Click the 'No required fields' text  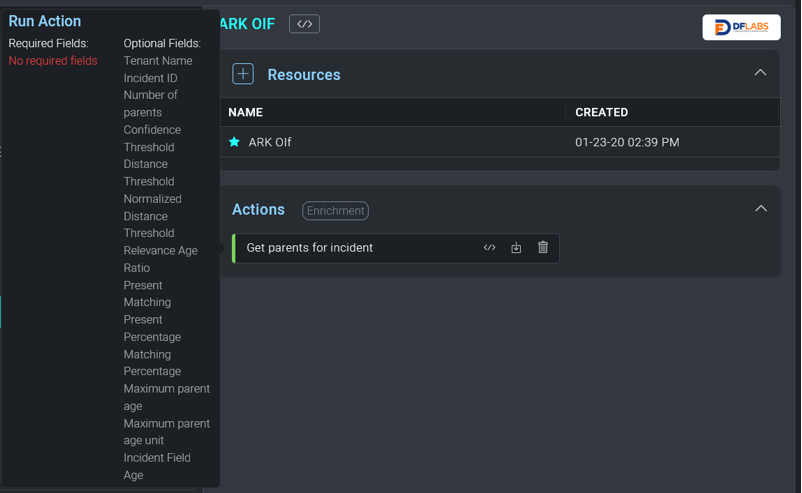coord(53,61)
